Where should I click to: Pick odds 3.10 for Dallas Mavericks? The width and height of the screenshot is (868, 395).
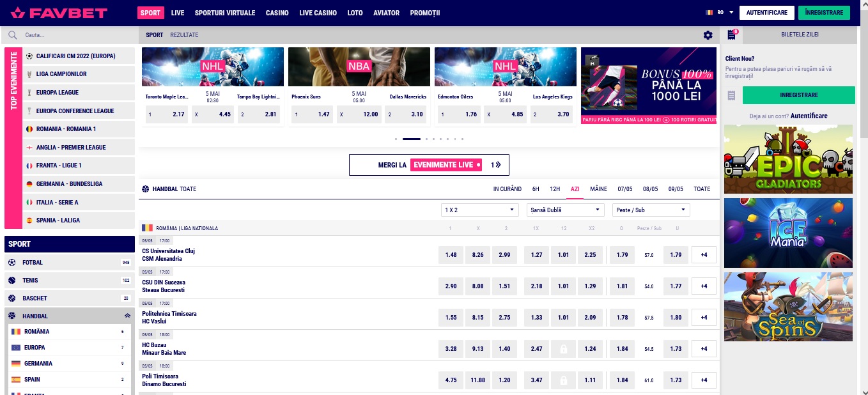point(405,114)
